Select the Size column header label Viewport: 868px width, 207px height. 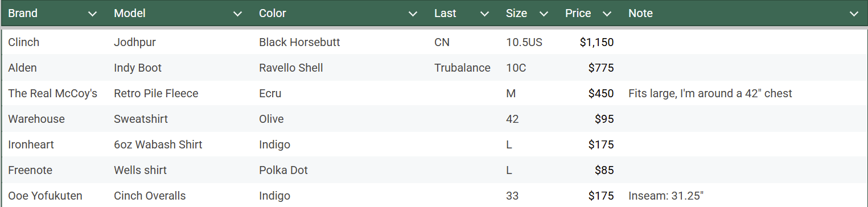click(x=516, y=13)
